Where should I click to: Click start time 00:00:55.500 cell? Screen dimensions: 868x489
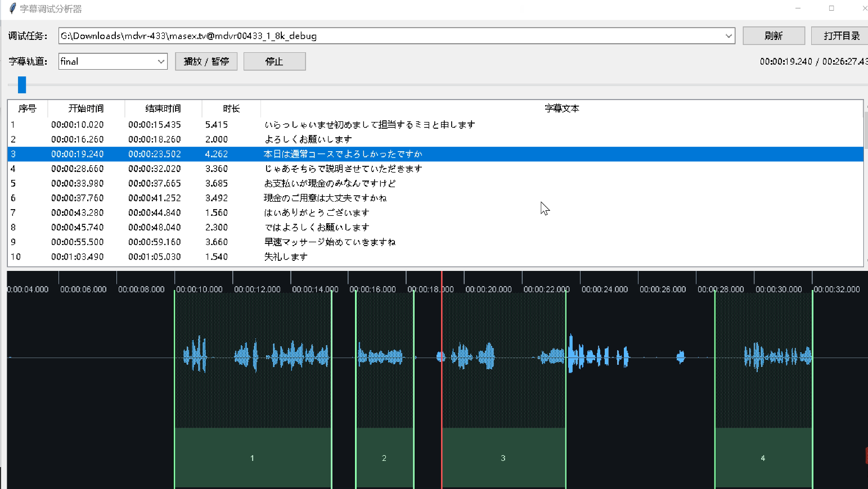click(78, 242)
